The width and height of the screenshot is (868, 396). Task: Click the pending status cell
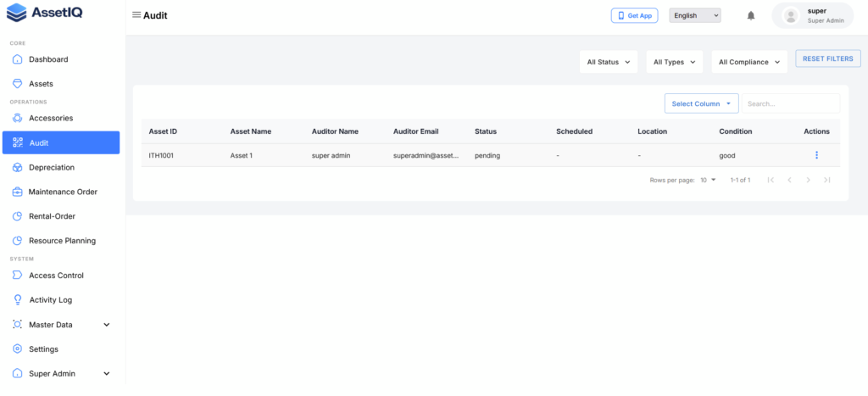click(487, 156)
